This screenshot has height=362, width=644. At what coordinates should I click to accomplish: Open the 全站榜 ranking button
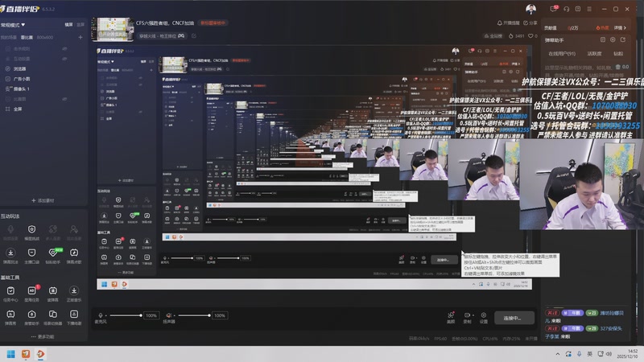coord(493,36)
